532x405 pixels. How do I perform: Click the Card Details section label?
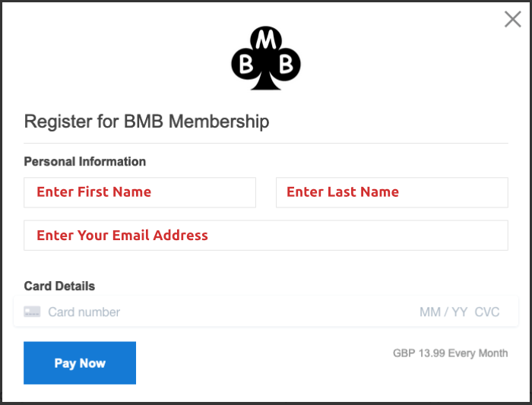(x=59, y=286)
